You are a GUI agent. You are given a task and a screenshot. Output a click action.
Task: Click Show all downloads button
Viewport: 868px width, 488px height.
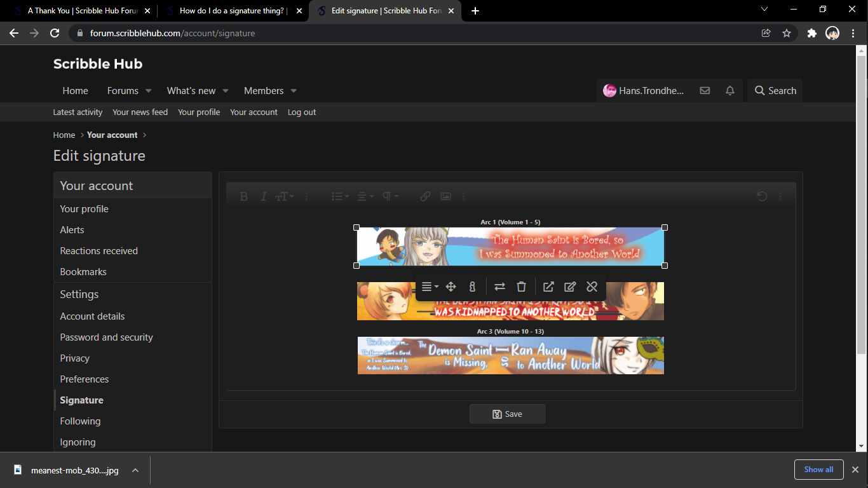click(818, 470)
